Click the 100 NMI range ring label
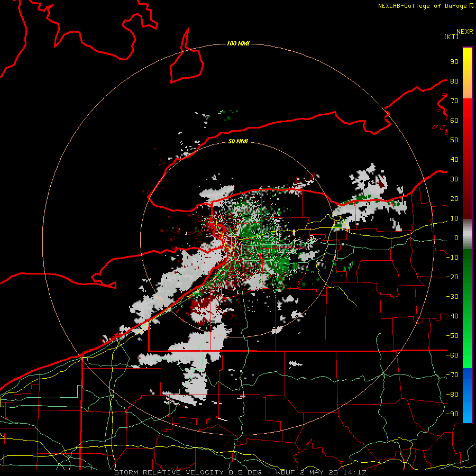 click(x=238, y=44)
